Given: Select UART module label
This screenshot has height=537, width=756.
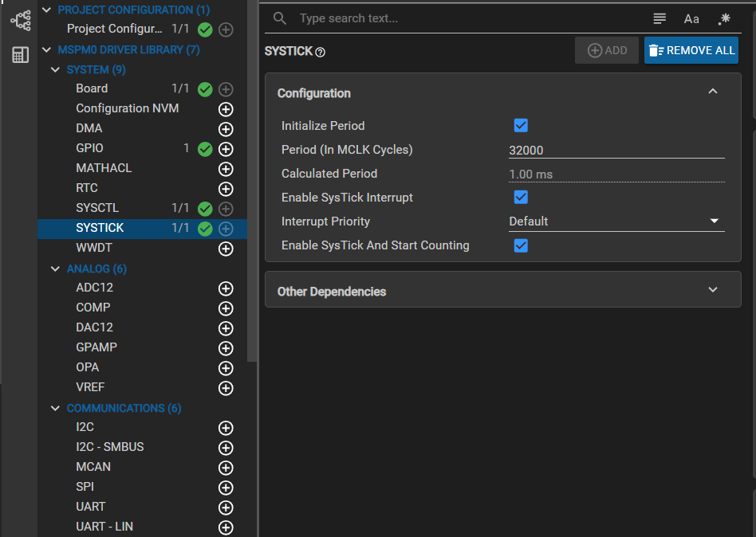Looking at the screenshot, I should pos(91,507).
